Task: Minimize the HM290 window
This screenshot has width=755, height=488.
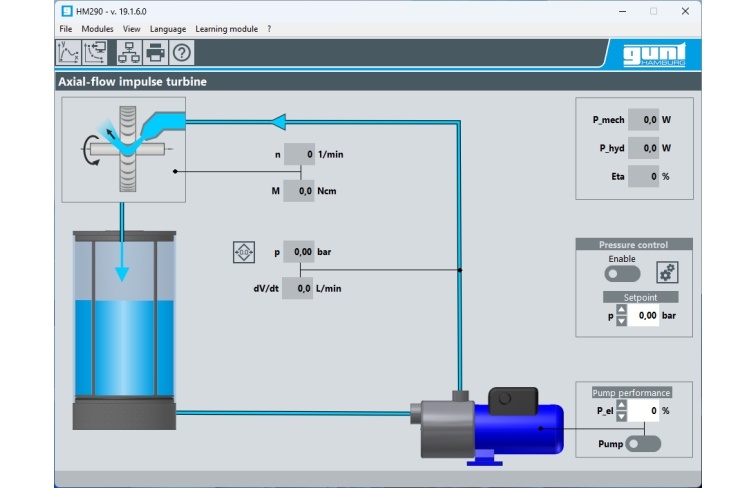Action: point(623,11)
